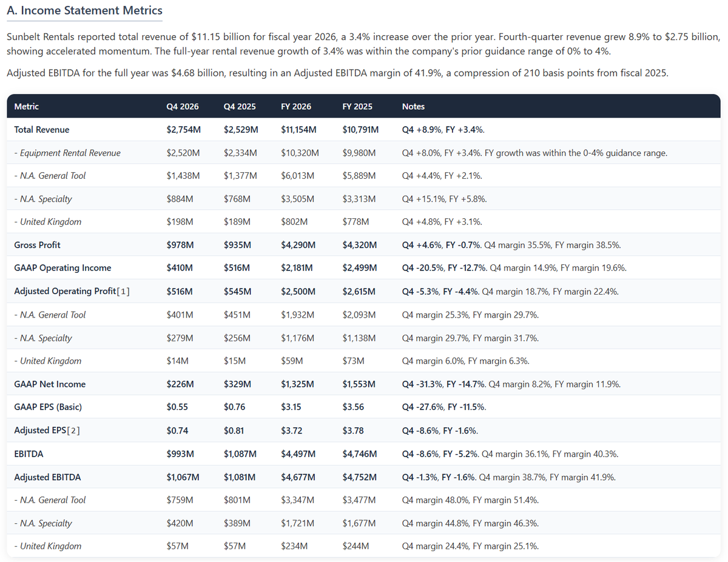728x562 pixels.
Task: Click the 'Q4 2026' column header
Action: coord(183,106)
